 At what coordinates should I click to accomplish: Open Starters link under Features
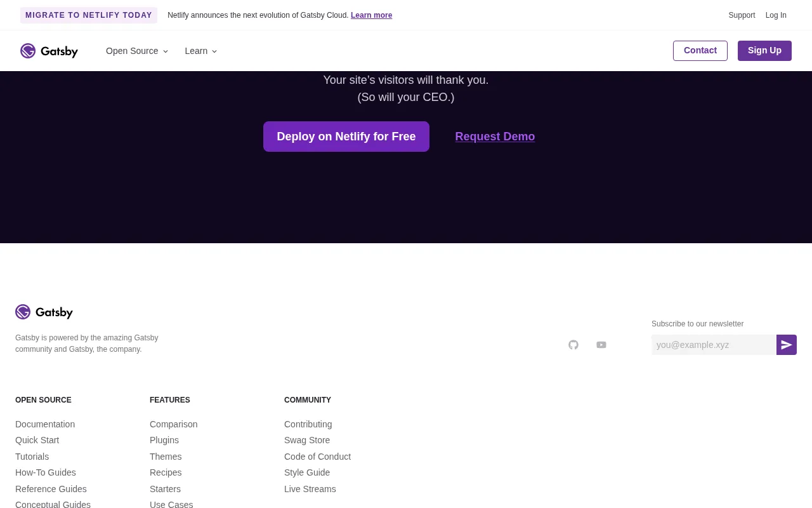point(165,489)
